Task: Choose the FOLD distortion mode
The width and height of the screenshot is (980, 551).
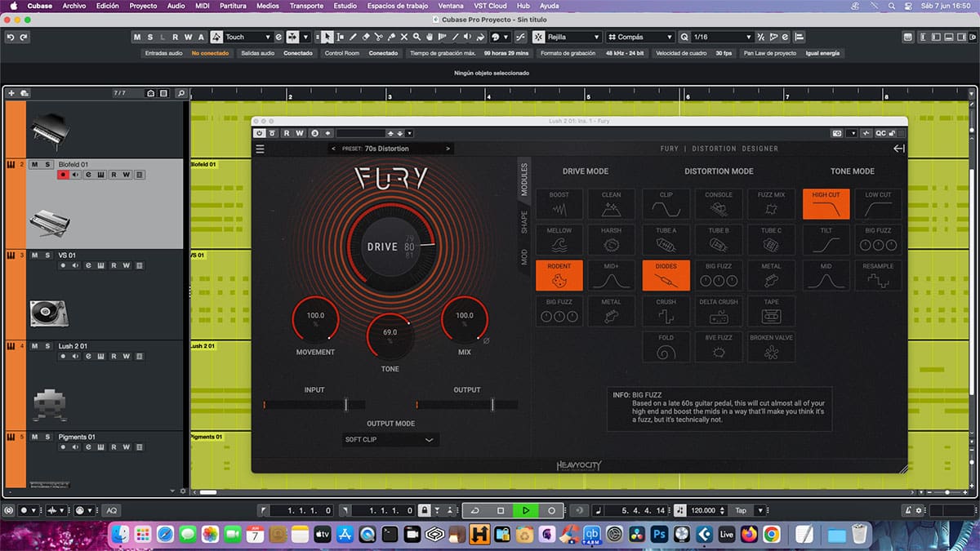Action: pos(666,348)
